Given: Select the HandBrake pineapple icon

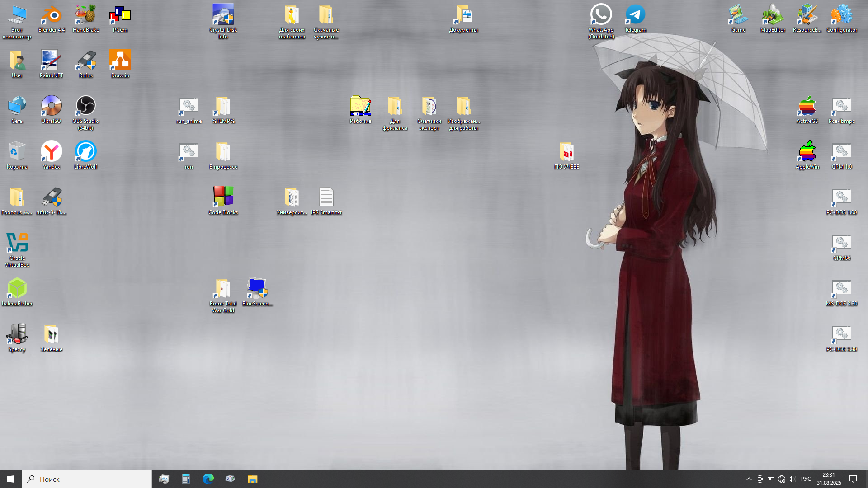Looking at the screenshot, I should 85,19.
